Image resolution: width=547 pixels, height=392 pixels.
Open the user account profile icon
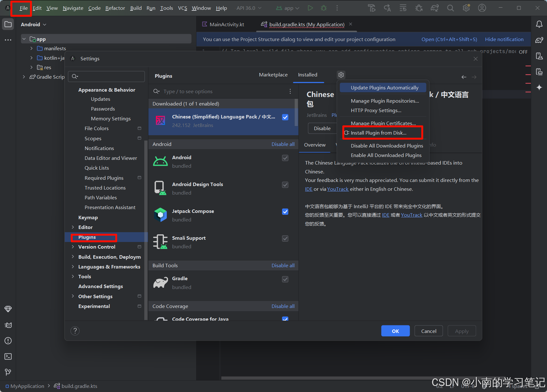482,8
